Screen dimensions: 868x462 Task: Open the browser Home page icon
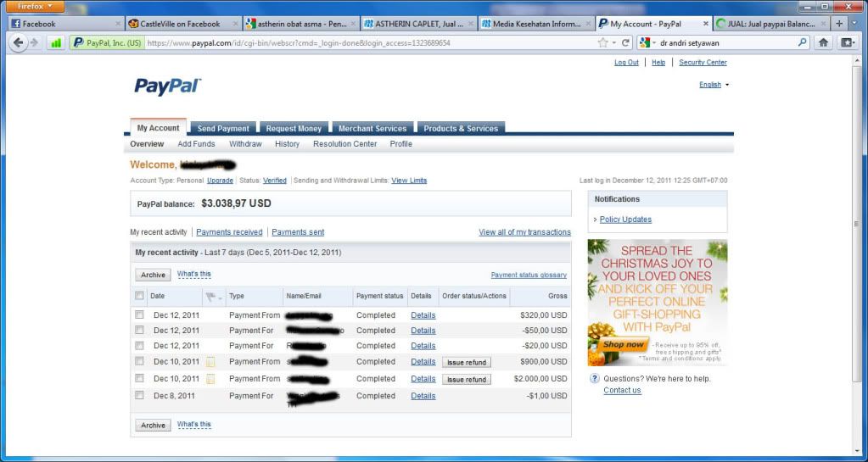tap(823, 42)
